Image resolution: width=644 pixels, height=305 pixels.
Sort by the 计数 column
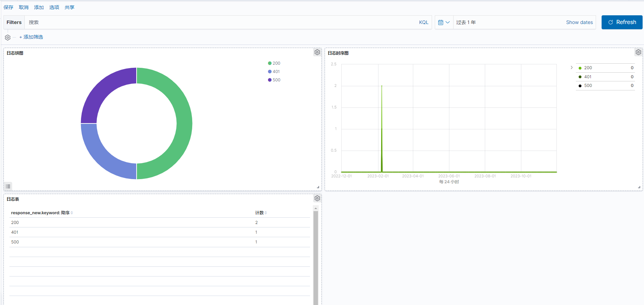tap(261, 213)
